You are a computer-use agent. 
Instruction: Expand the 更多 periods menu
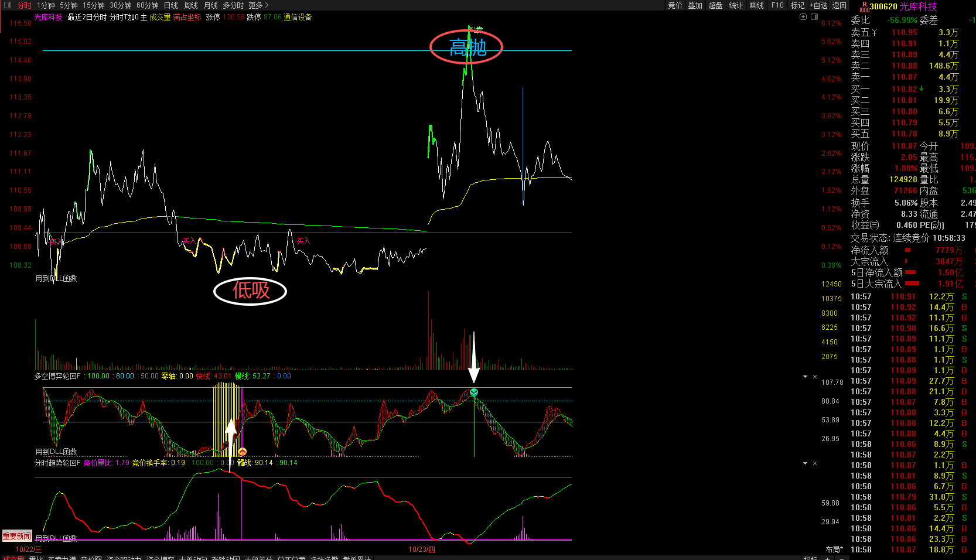pos(258,5)
